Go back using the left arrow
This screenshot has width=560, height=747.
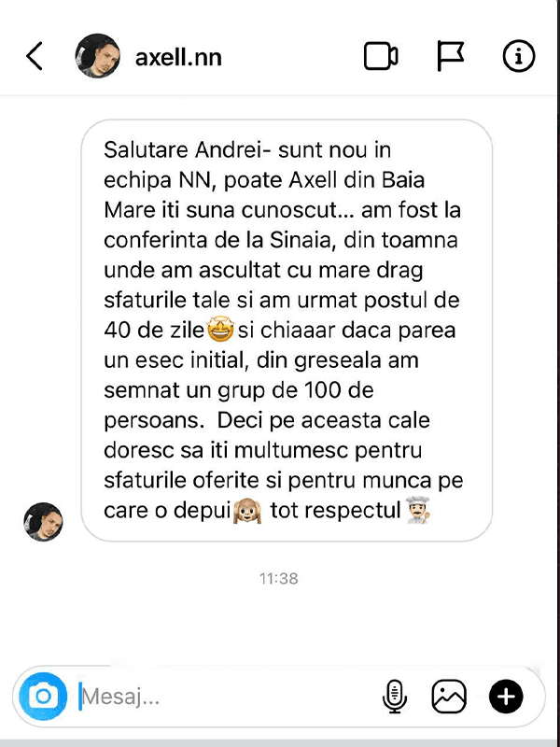click(x=34, y=56)
